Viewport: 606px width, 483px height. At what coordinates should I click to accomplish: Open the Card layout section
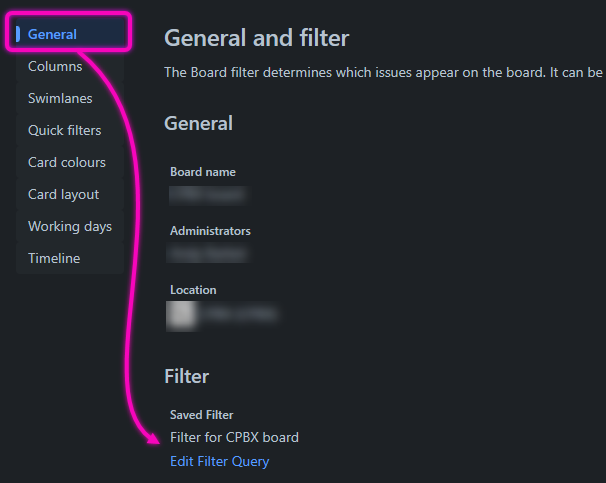click(x=63, y=195)
